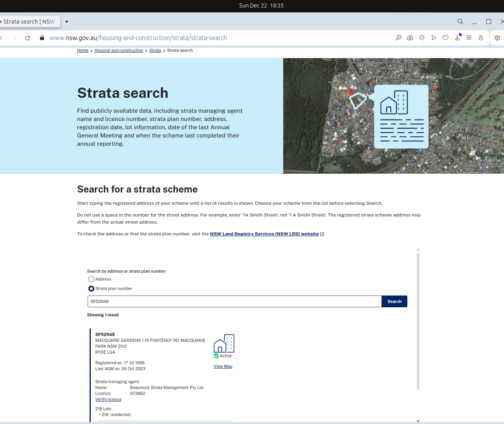Open the View Map link
Image resolution: width=504 pixels, height=424 pixels.
click(223, 366)
